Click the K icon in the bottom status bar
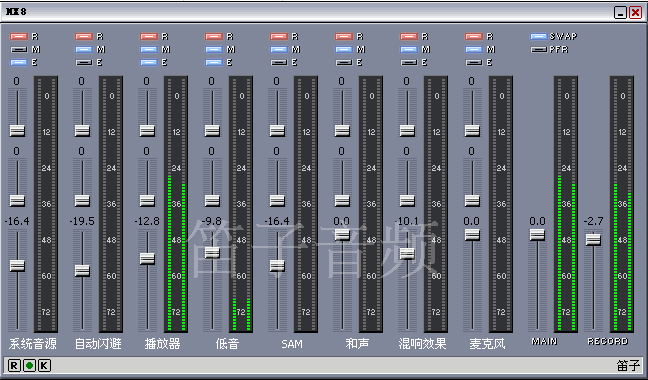The image size is (648, 380). [45, 365]
